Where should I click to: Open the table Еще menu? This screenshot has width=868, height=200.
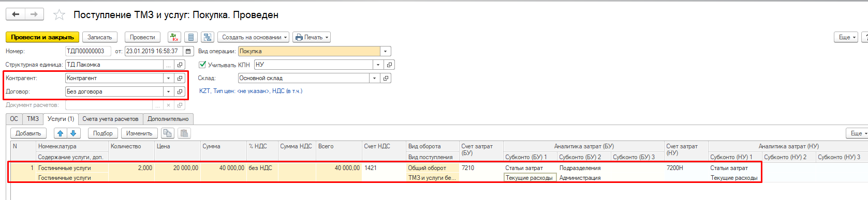[857, 133]
